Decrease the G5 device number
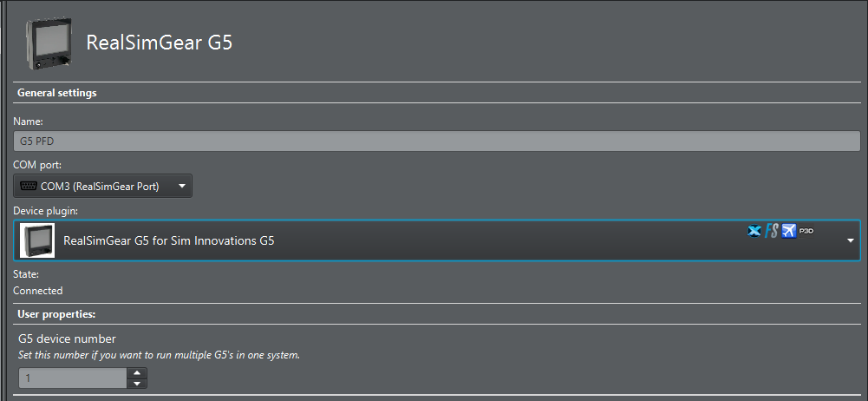The image size is (868, 401). (x=137, y=383)
